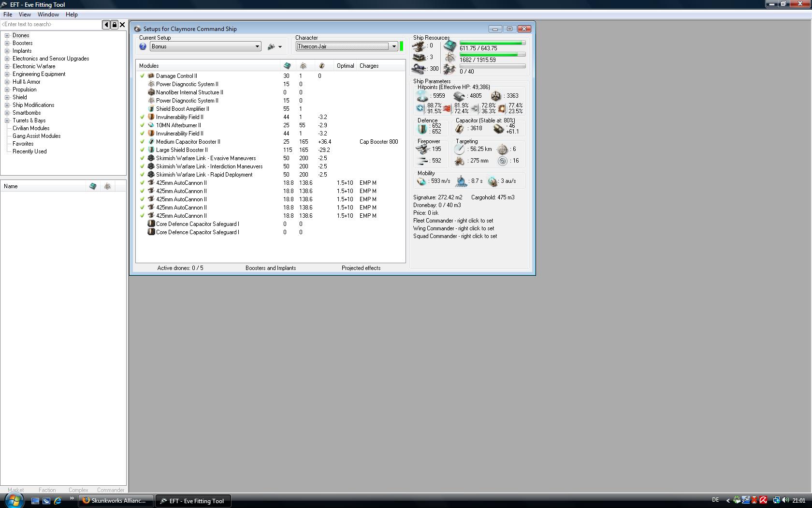The image size is (812, 508).
Task: Switch to the Faction tab
Action: click(47, 490)
